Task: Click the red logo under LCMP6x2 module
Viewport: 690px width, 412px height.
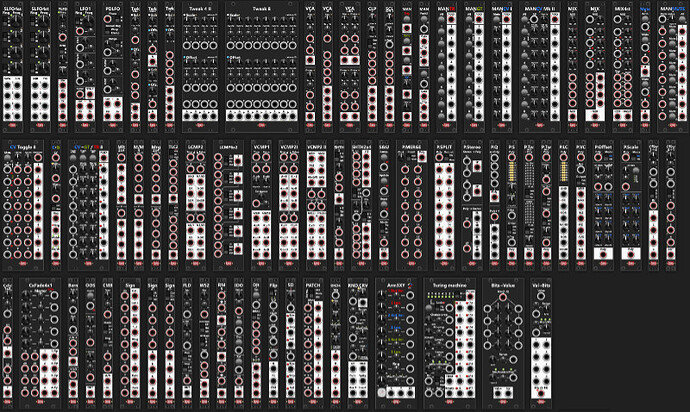Action: (x=228, y=264)
